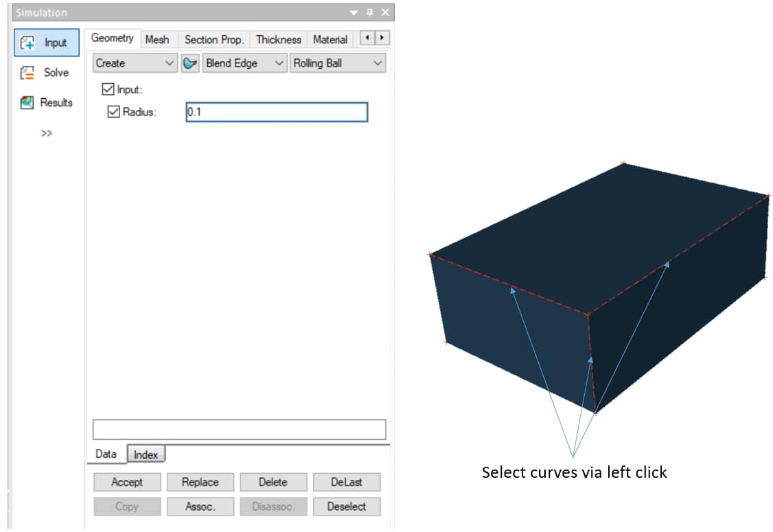Switch to the Index tab
This screenshot has width=773, height=532.
tap(146, 454)
